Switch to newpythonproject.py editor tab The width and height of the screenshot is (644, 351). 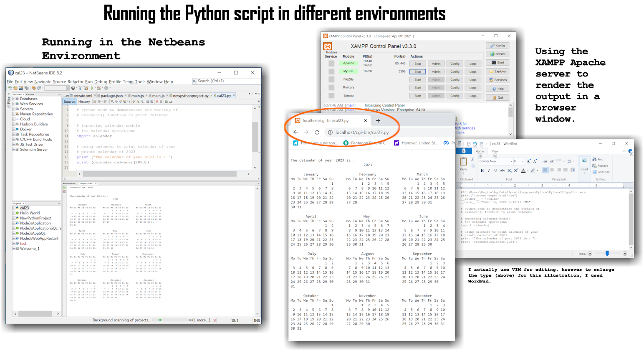pyautogui.click(x=190, y=96)
